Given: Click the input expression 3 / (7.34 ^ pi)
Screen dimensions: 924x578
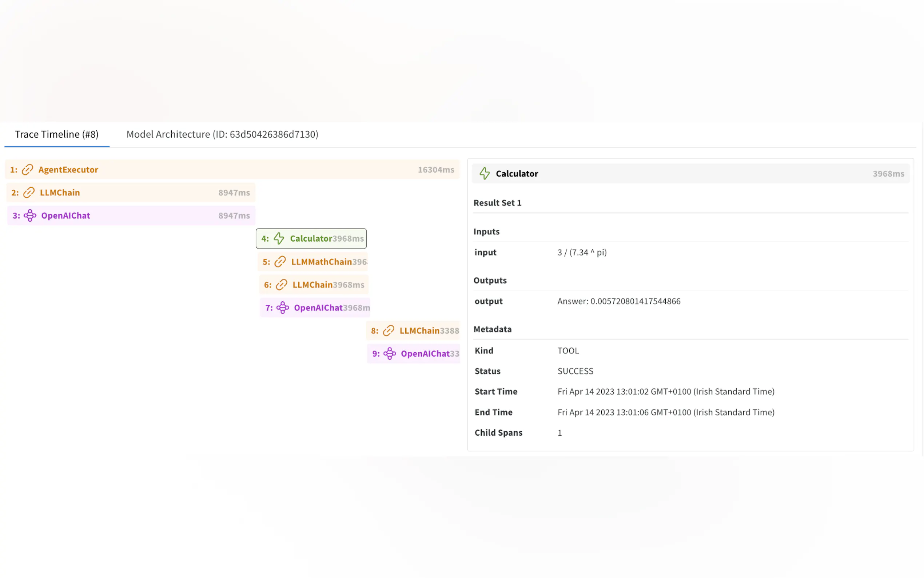Looking at the screenshot, I should pyautogui.click(x=582, y=252).
